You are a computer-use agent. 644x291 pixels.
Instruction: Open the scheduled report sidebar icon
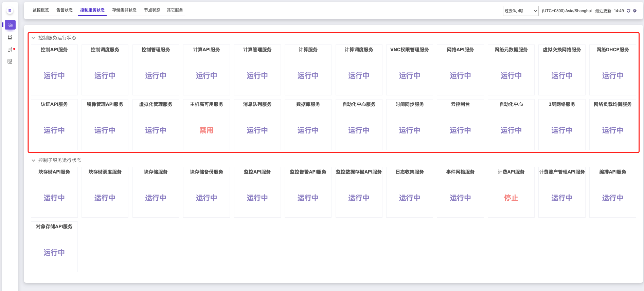[x=10, y=61]
